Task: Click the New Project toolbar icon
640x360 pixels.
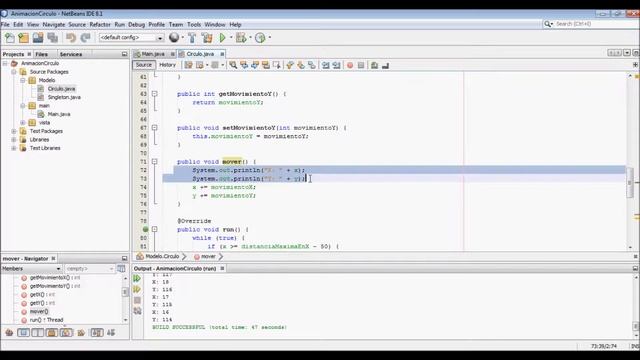Action: (24, 38)
